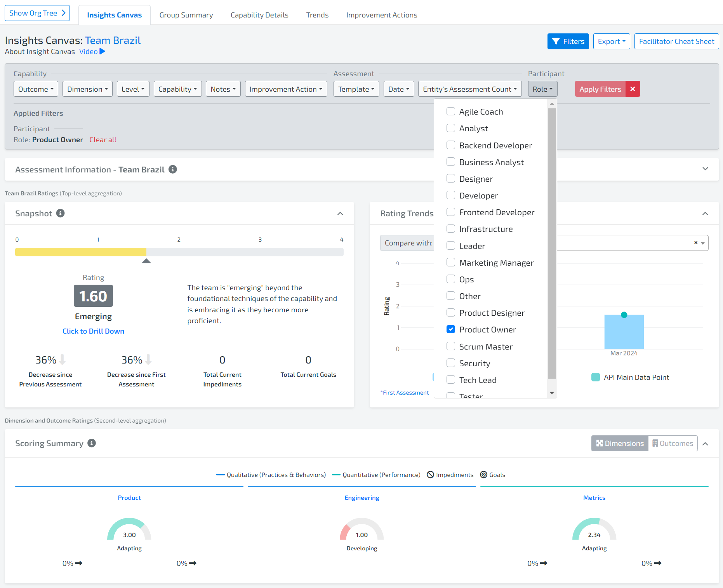Click the Scoring Summary info icon

(x=92, y=443)
